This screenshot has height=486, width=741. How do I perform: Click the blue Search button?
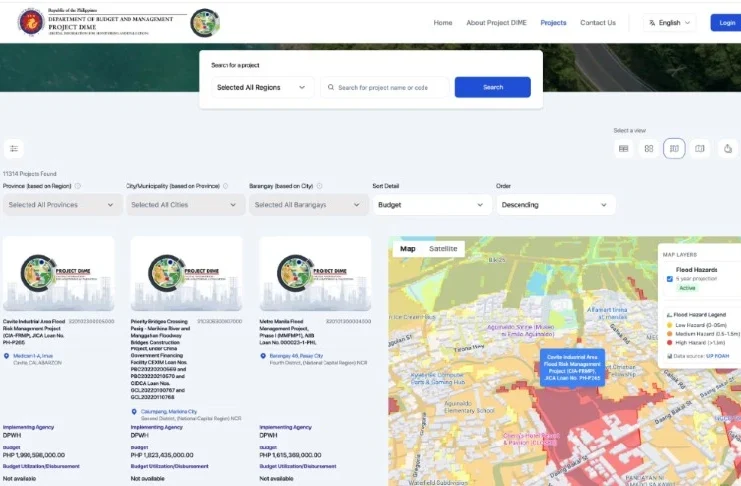[492, 87]
